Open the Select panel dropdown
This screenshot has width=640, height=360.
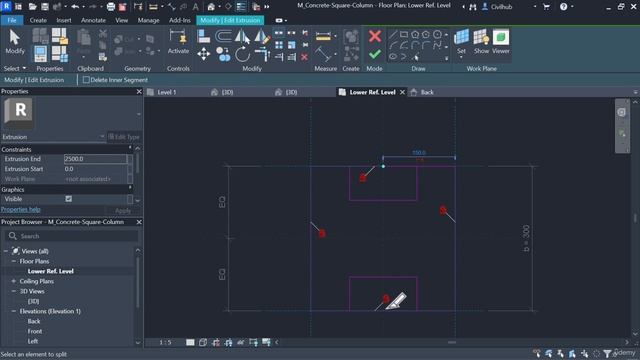coord(15,69)
